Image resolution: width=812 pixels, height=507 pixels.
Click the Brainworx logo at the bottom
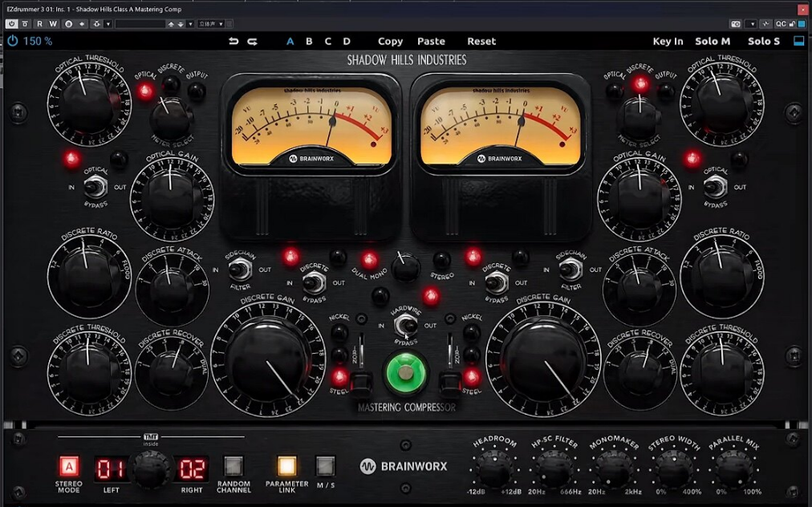(404, 466)
